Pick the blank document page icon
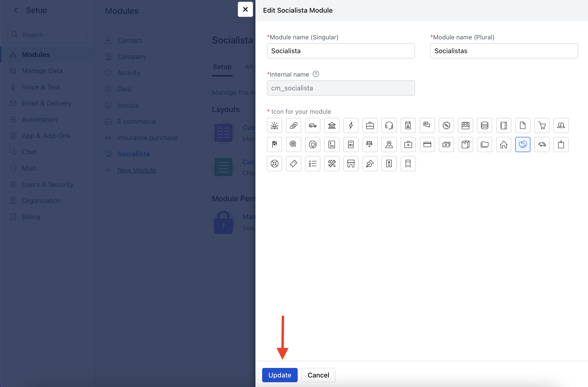The height and width of the screenshot is (387, 588). coord(523,125)
